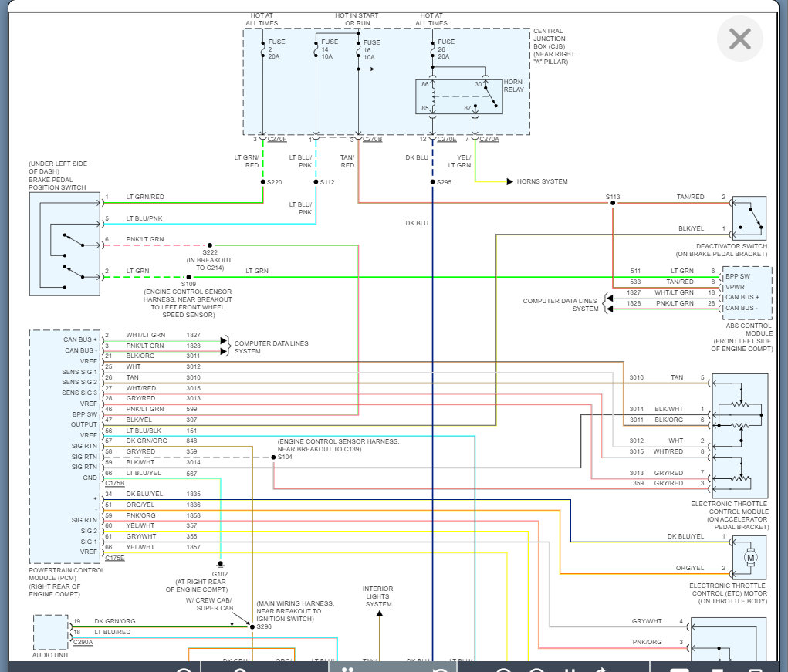Click the S104 splice label
The height and width of the screenshot is (672, 788).
(x=285, y=457)
